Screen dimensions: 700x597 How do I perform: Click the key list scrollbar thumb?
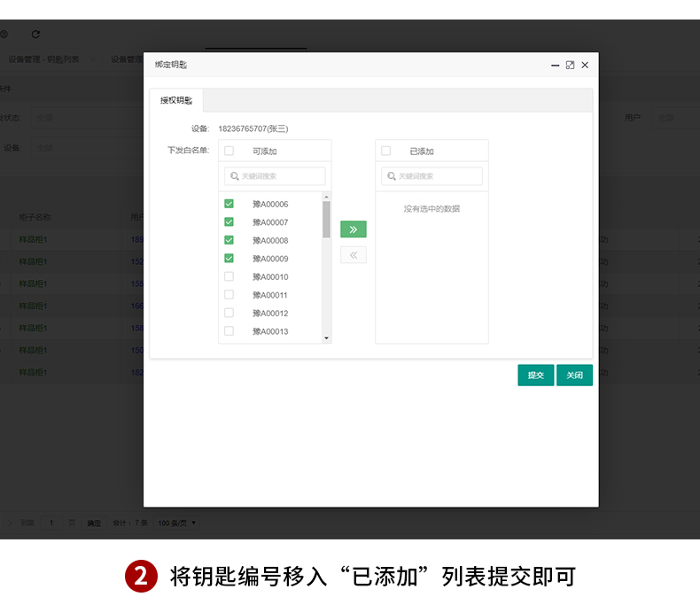pos(326,219)
